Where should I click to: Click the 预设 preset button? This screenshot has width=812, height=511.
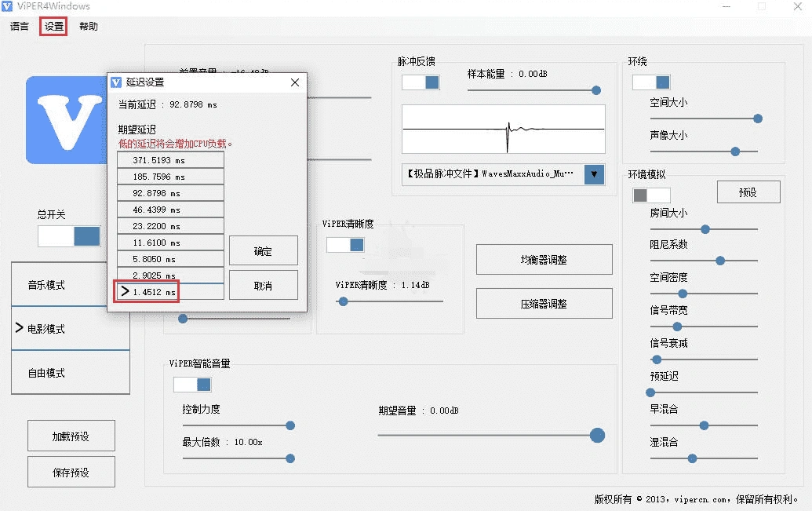click(748, 191)
